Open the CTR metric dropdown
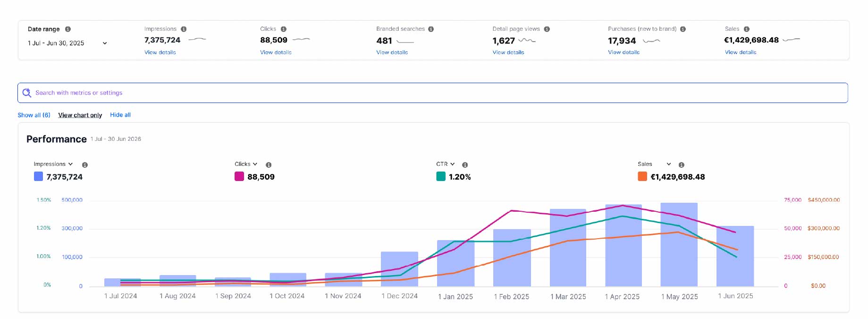This screenshot has width=868, height=319. [446, 164]
